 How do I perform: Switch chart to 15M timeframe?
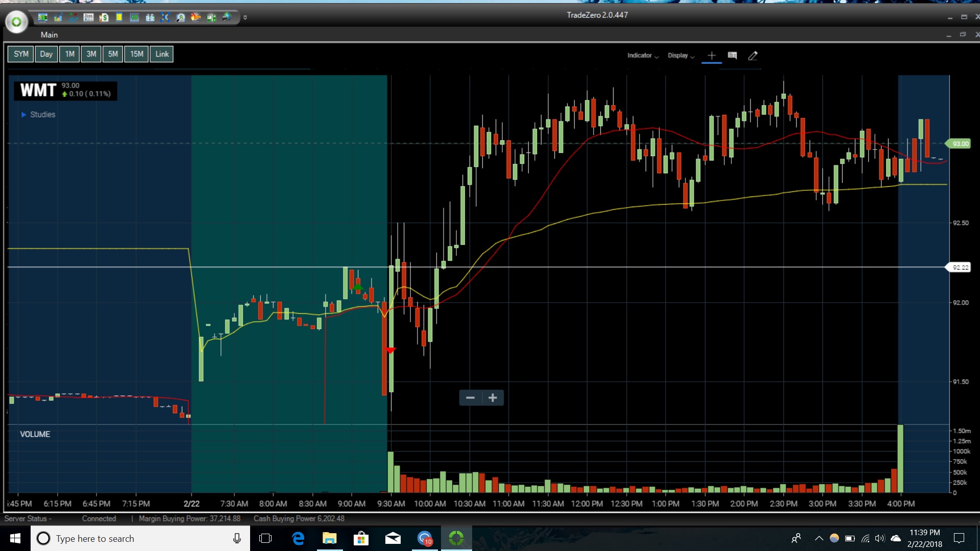(x=136, y=54)
